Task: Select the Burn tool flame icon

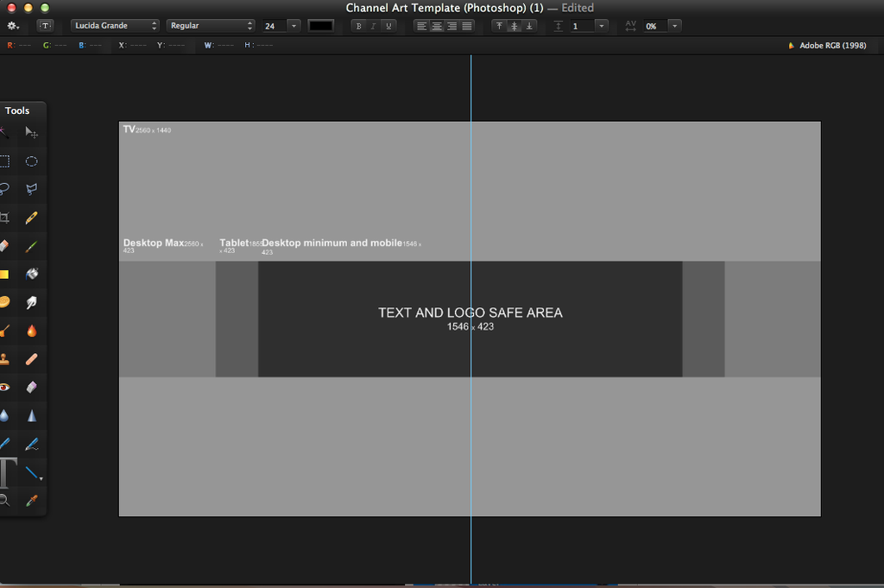Action: 31,331
